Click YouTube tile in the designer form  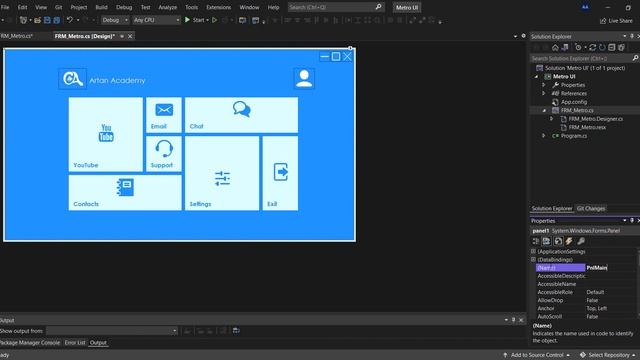(106, 134)
